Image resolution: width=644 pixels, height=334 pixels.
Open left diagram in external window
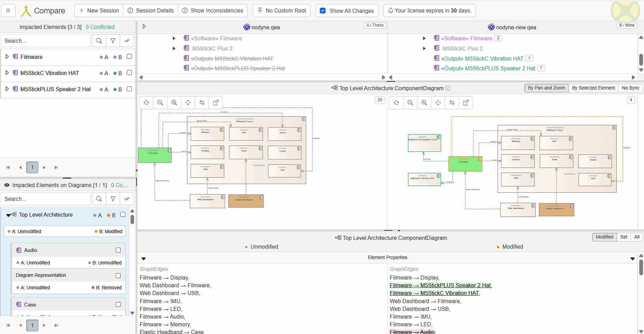click(x=216, y=103)
